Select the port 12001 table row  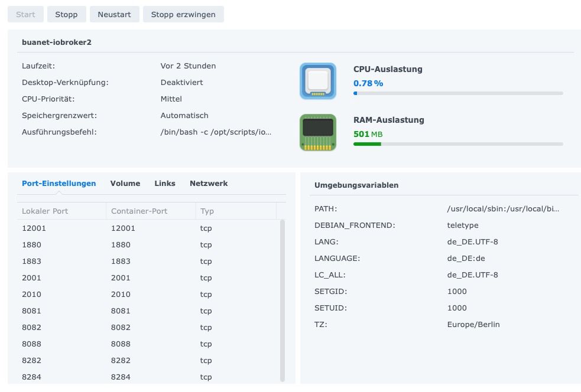[148, 228]
